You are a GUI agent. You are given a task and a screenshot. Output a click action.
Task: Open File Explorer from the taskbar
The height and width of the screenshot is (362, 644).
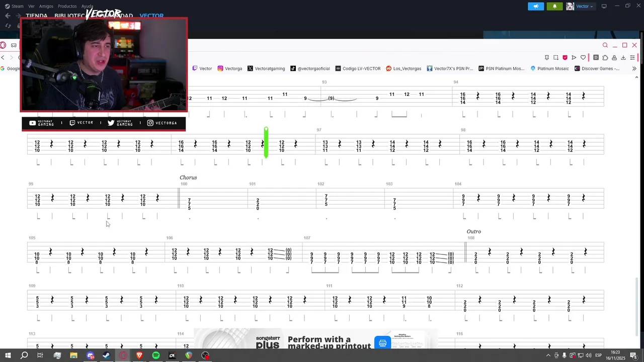pos(73,355)
